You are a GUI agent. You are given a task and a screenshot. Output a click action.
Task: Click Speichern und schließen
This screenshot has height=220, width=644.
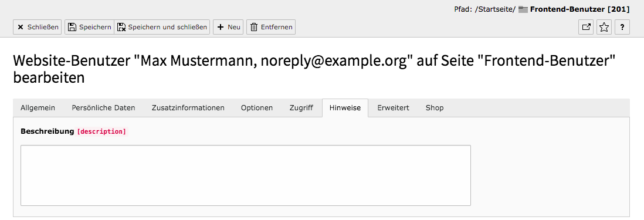(x=162, y=27)
